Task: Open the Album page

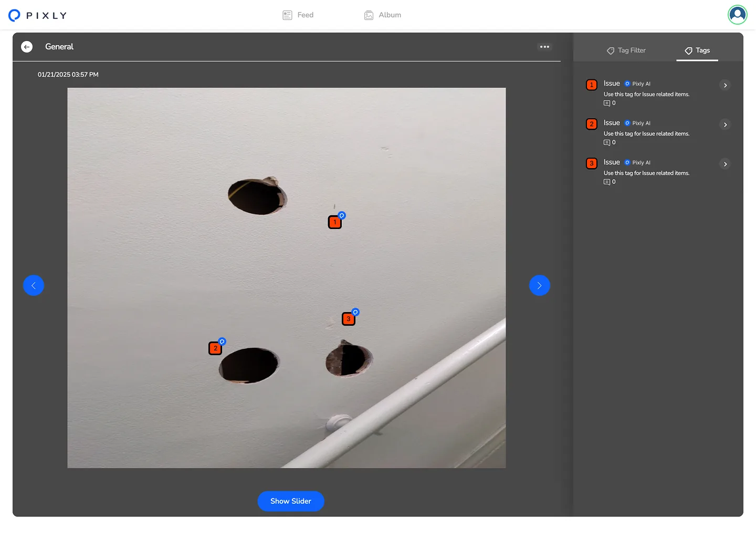Action: (x=383, y=15)
